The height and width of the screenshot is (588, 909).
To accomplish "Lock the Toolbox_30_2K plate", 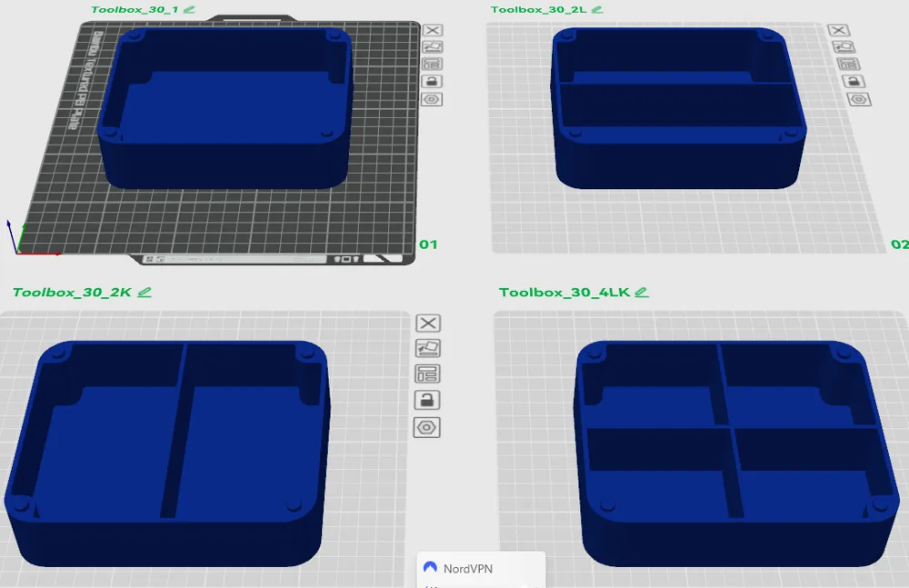I will click(427, 398).
